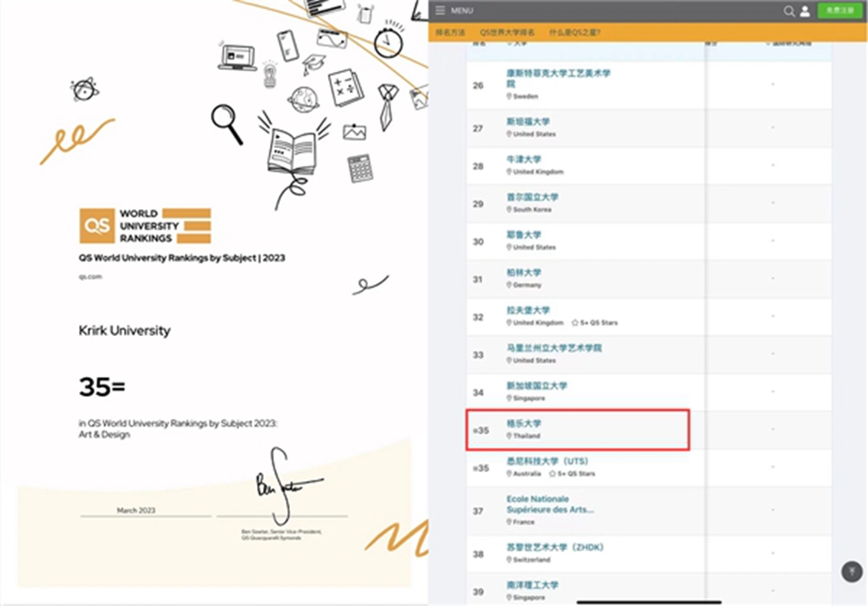The image size is (868, 606).
Task: Open the user account profile icon
Action: pos(805,11)
